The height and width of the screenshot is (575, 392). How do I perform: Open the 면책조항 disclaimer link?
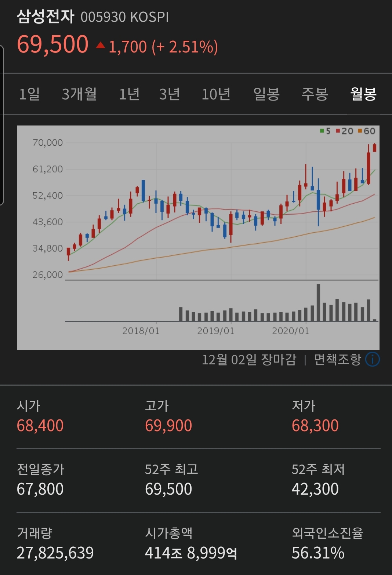[x=337, y=359]
